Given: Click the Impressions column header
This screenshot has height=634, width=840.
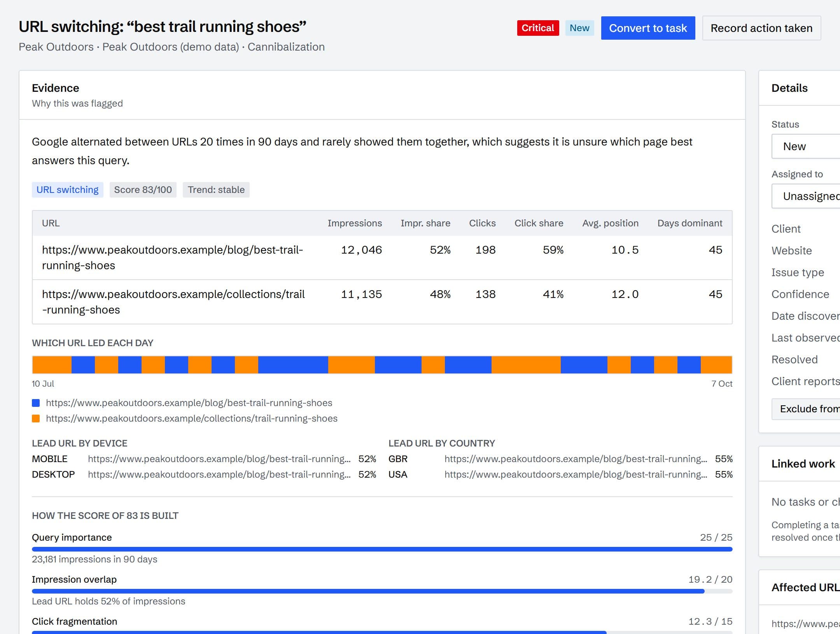Looking at the screenshot, I should 355,223.
